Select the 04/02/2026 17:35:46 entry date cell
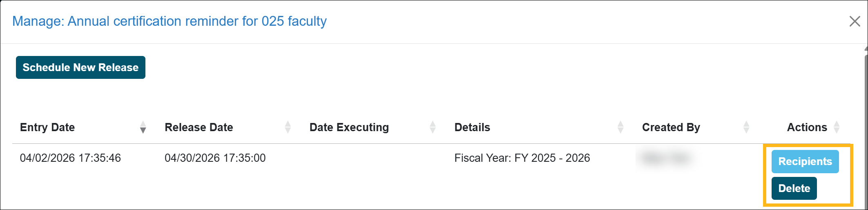The image size is (868, 210). click(70, 158)
